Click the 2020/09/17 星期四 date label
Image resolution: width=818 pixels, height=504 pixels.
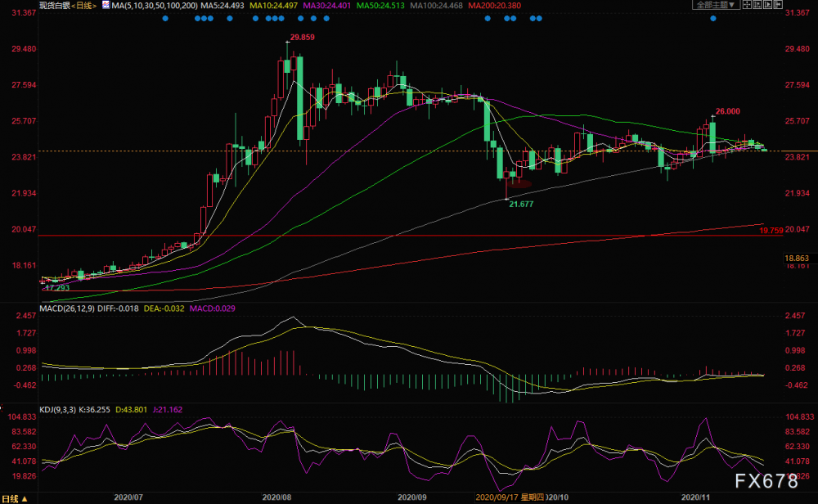[x=510, y=497]
